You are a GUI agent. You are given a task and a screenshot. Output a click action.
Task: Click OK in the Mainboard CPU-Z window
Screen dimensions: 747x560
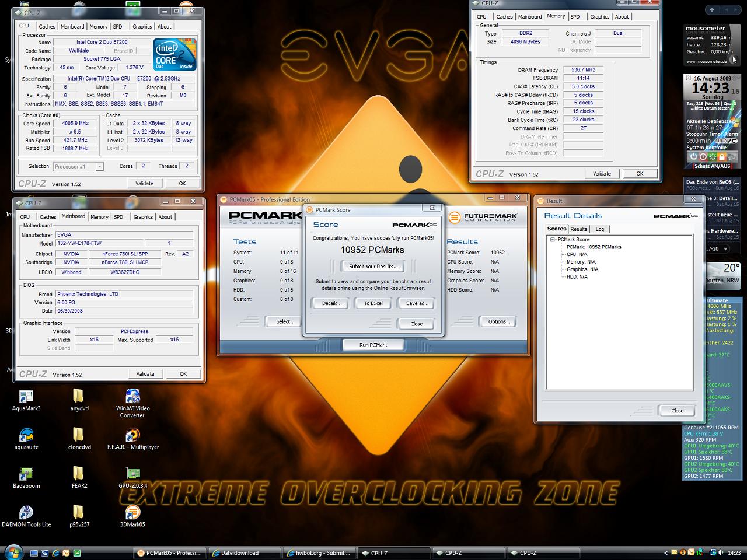(x=183, y=374)
